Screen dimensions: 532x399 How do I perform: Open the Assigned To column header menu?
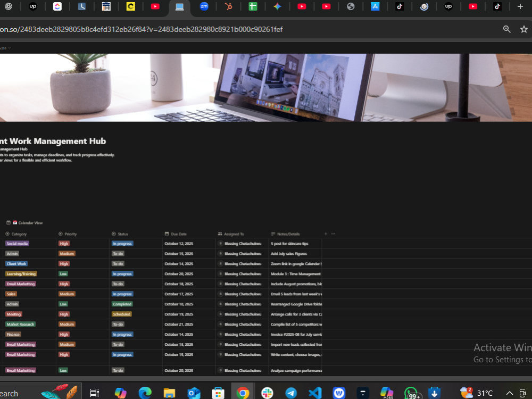[x=231, y=234]
